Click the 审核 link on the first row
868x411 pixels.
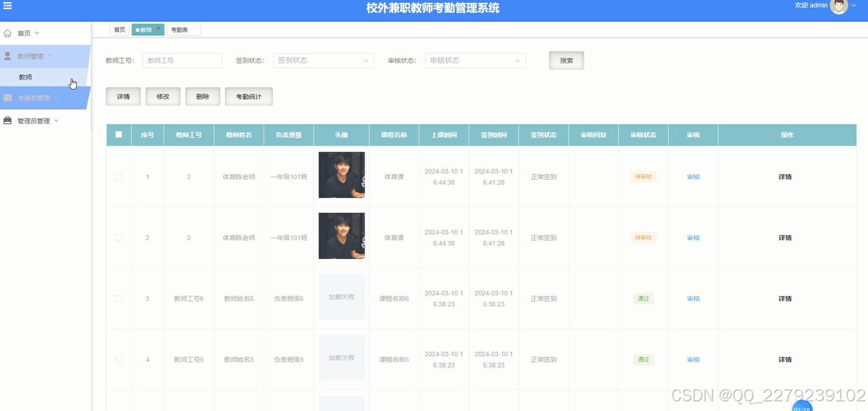pos(692,177)
